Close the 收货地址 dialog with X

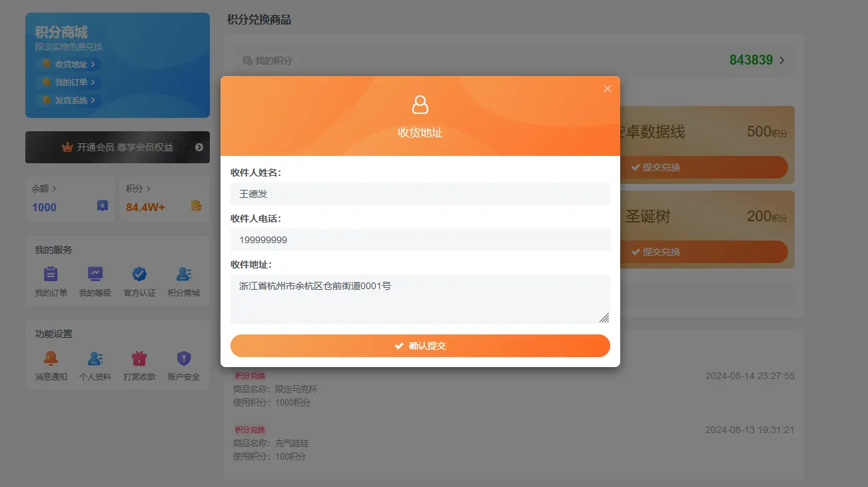pos(607,89)
